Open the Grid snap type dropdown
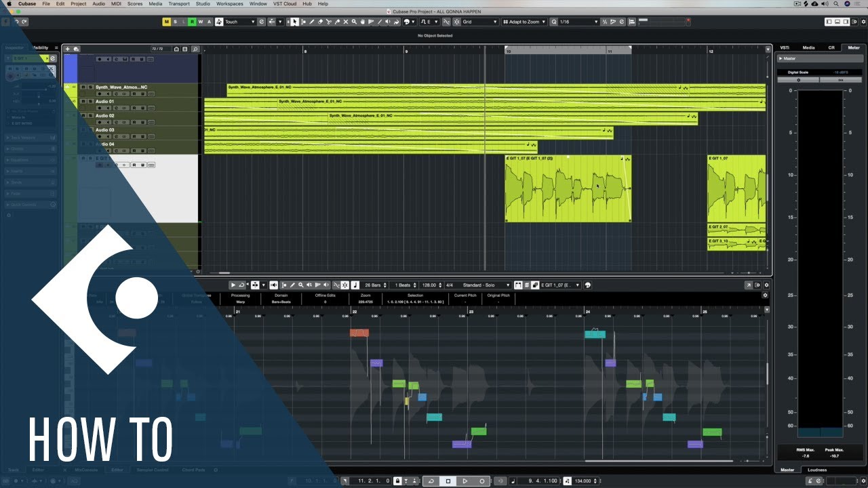 (x=479, y=22)
